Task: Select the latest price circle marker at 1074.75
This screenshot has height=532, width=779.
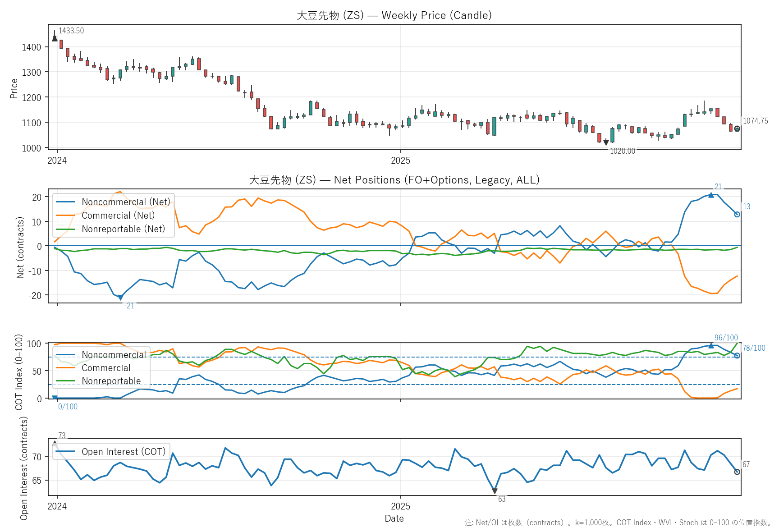Action: [x=737, y=128]
